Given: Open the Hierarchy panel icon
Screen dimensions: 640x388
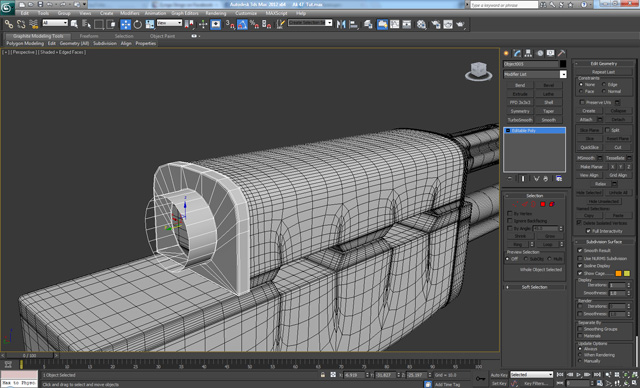Looking at the screenshot, I should pos(529,53).
